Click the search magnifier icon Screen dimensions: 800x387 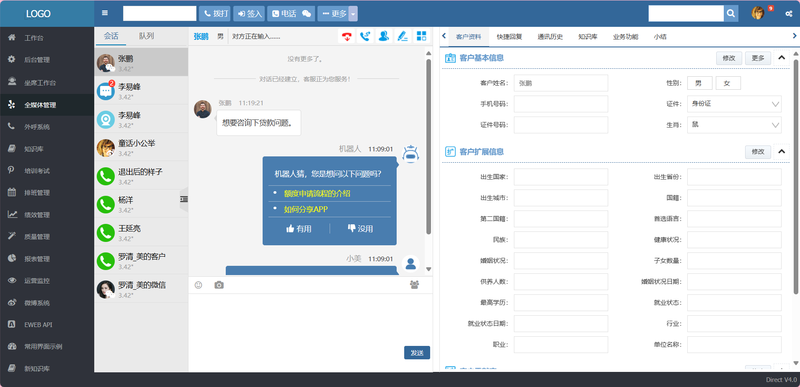[731, 13]
